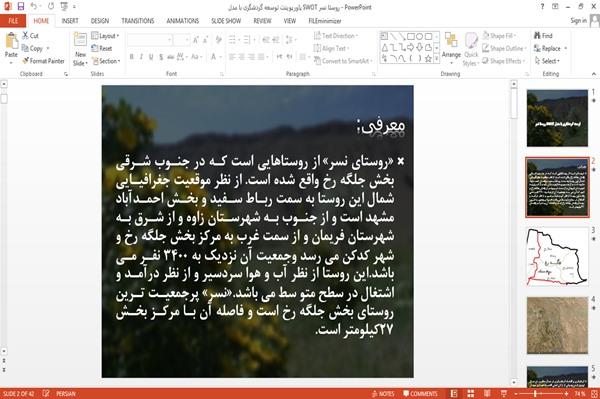Viewport: 600px width, 399px height.
Task: Insert a New Slide
Action: pos(80,49)
